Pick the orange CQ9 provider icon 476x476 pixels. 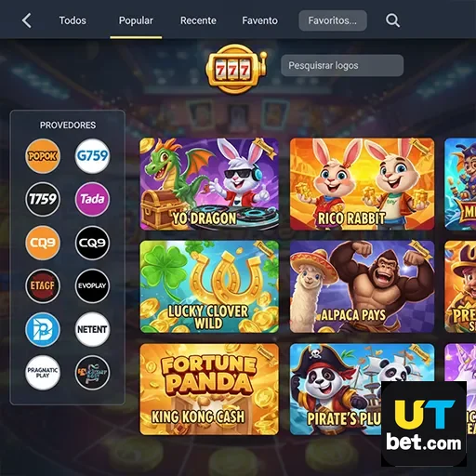click(43, 243)
